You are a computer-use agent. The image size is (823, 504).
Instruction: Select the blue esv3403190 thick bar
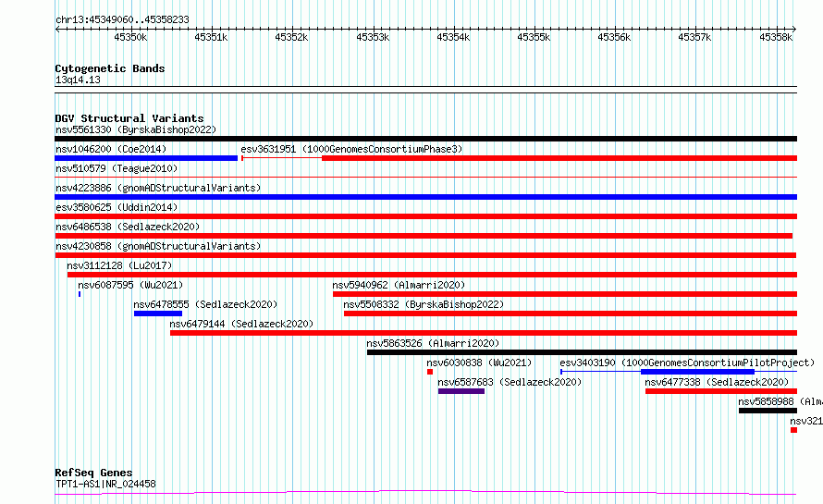pyautogui.click(x=697, y=372)
